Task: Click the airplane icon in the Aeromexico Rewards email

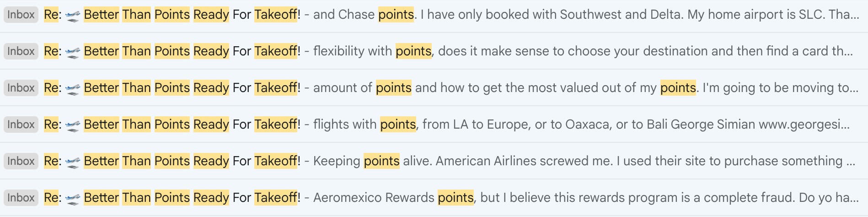Action: coord(72,199)
